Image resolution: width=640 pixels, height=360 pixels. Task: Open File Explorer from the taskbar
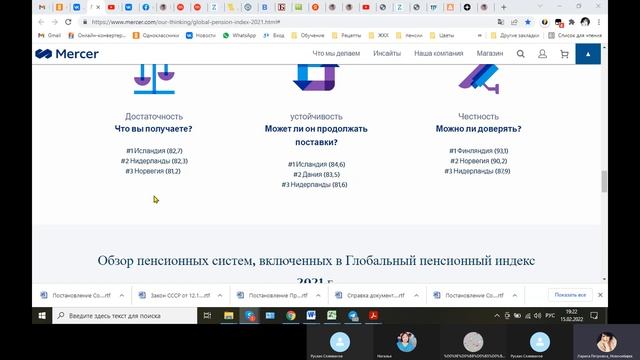click(229, 316)
